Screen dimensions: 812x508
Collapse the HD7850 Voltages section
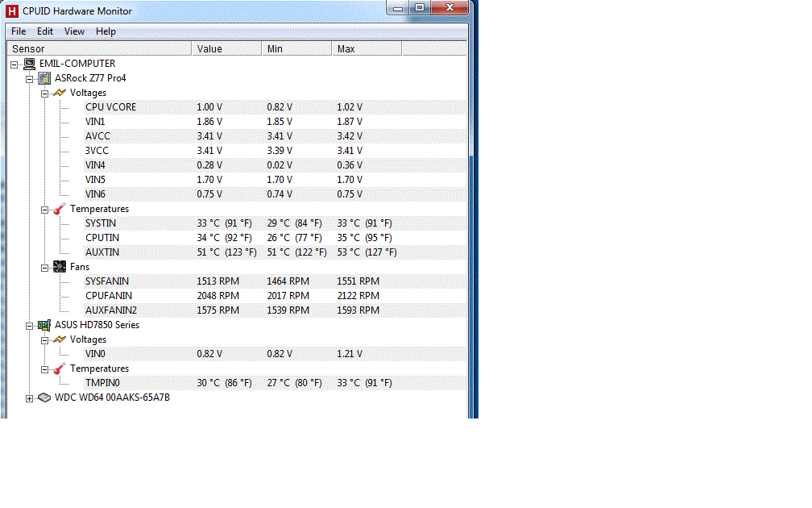click(44, 340)
